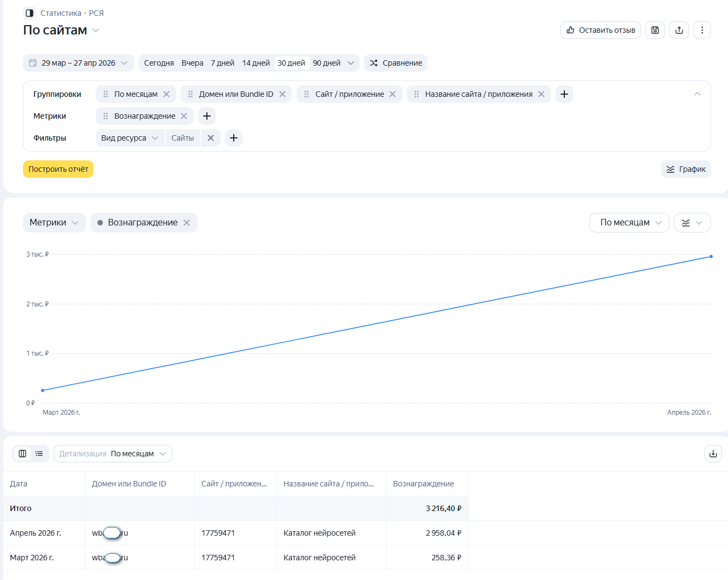The width and height of the screenshot is (728, 580).
Task: Click the 'Построить отчёт' button
Action: point(58,169)
